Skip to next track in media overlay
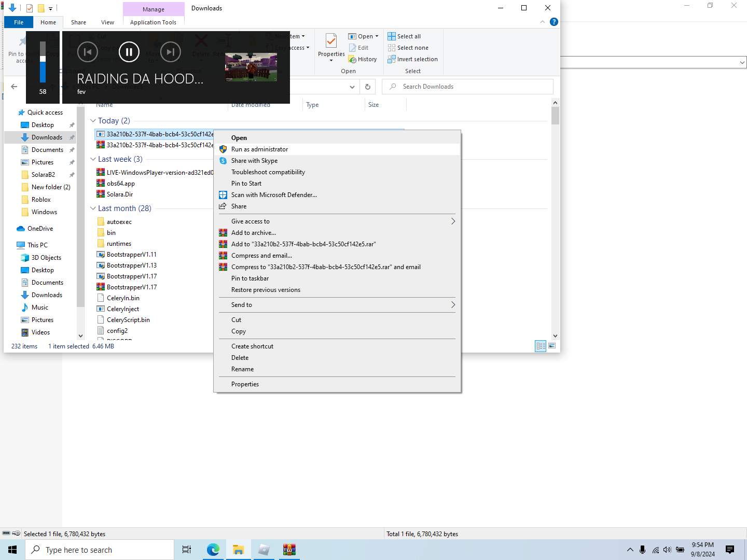Screen dimensions: 747x560 [171, 51]
